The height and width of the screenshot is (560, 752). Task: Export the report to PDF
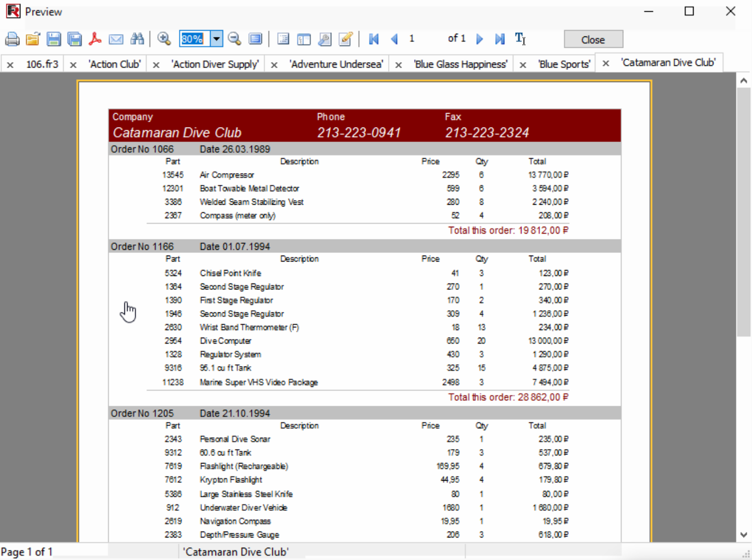pos(95,39)
